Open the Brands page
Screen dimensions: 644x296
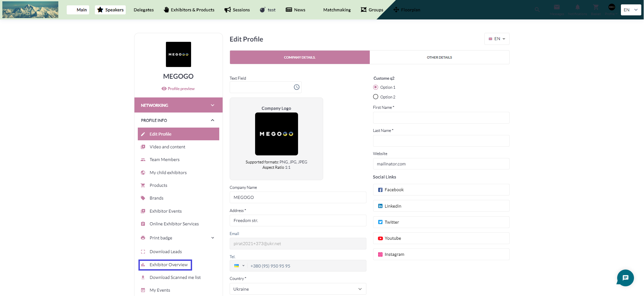tap(157, 198)
